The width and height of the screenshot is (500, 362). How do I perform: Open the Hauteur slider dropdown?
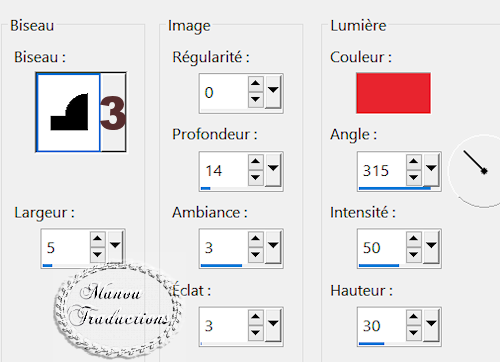pyautogui.click(x=431, y=325)
